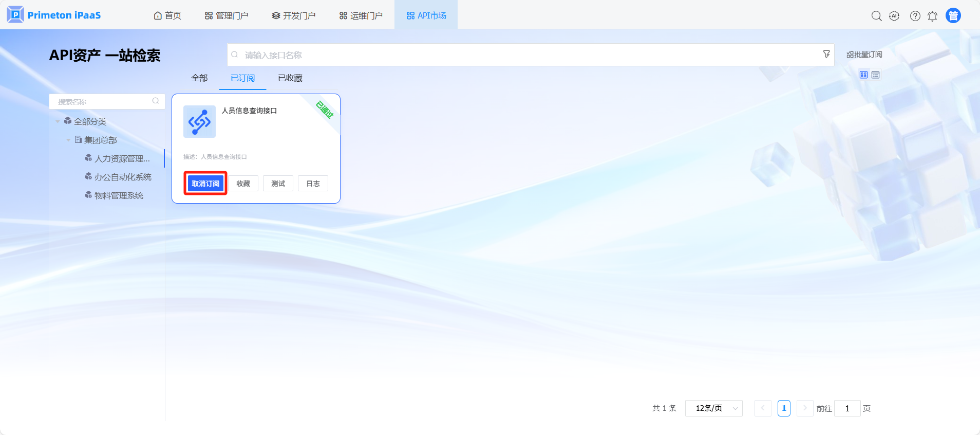The width and height of the screenshot is (980, 435).
Task: Click the filter funnel icon in search bar
Action: tap(826, 54)
